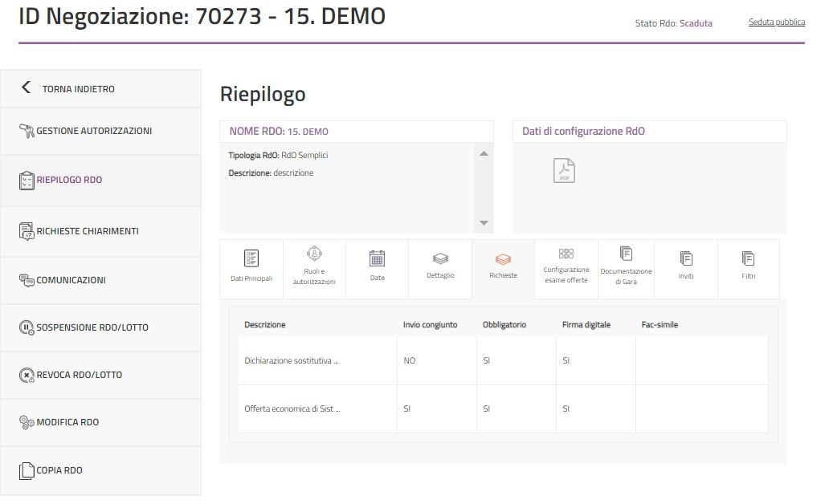Click the Richieste Chiarimenti sidebar icon
Image resolution: width=821 pixels, height=504 pixels.
point(27,231)
